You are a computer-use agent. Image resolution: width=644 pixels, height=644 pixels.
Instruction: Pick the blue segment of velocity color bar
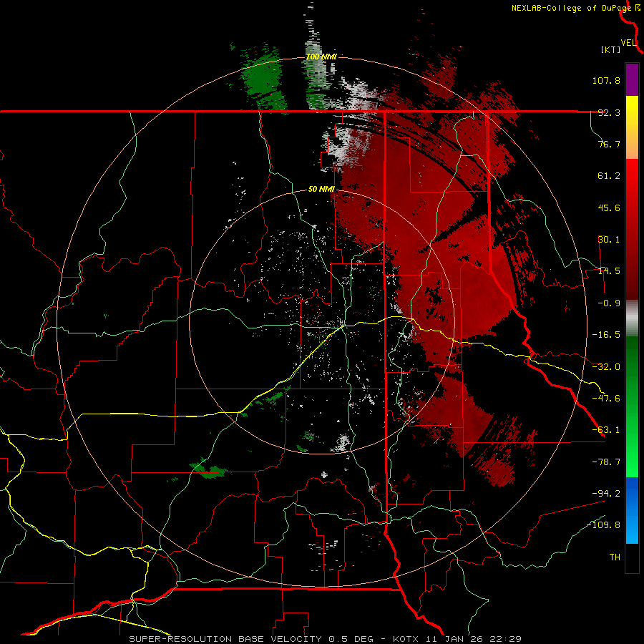pos(632,510)
